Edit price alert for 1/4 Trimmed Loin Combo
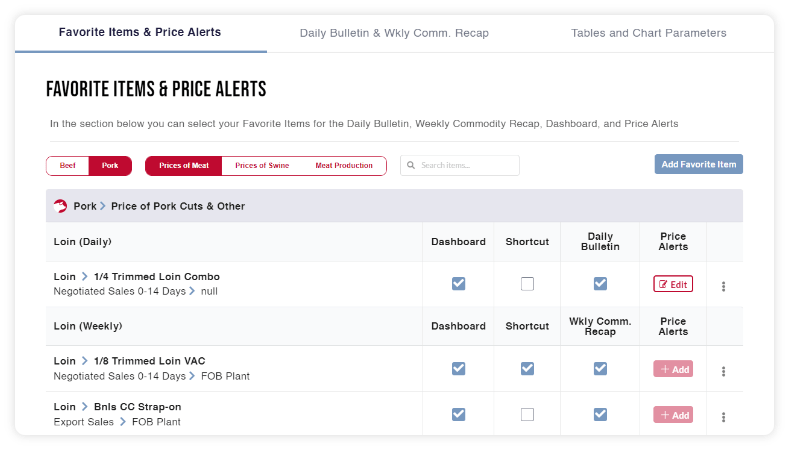 tap(673, 284)
